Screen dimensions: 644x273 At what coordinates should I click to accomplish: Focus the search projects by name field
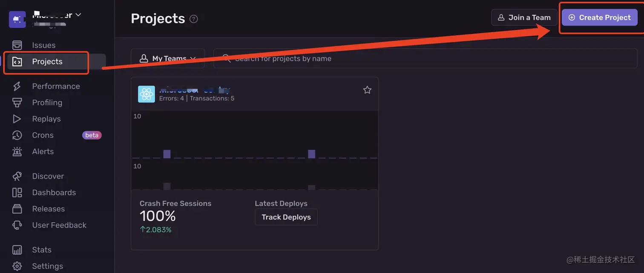[425, 58]
